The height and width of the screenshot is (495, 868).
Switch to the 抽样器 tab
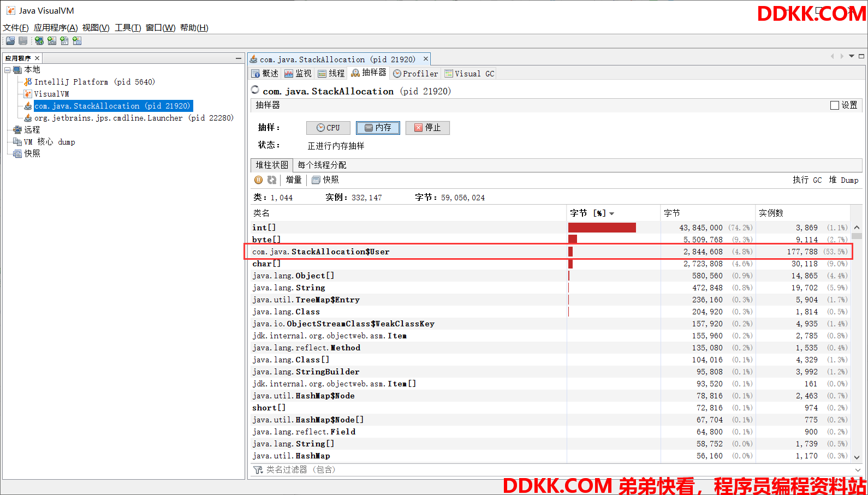point(368,73)
